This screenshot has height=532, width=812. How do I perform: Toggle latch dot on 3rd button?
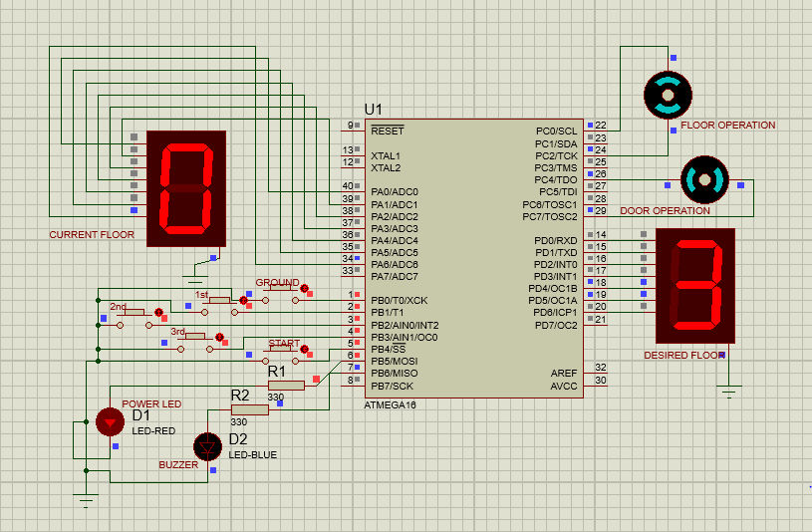click(219, 337)
